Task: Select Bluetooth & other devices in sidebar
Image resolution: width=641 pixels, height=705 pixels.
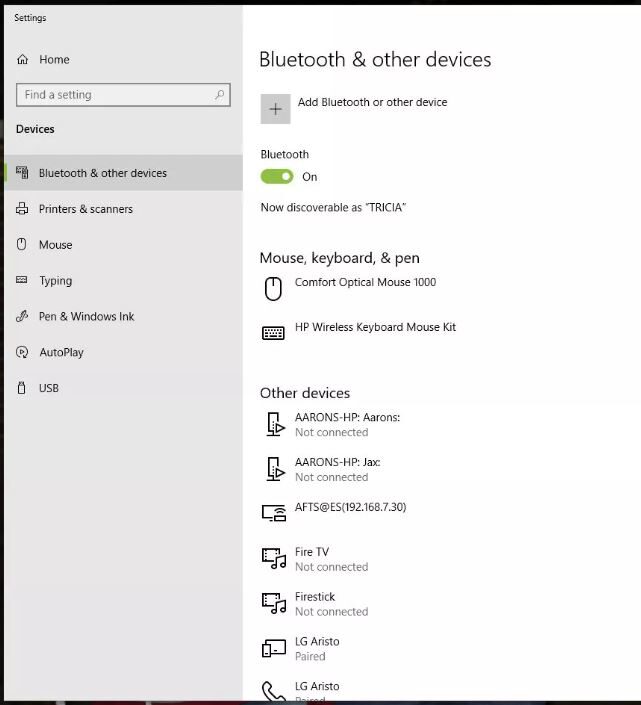Action: 102,173
